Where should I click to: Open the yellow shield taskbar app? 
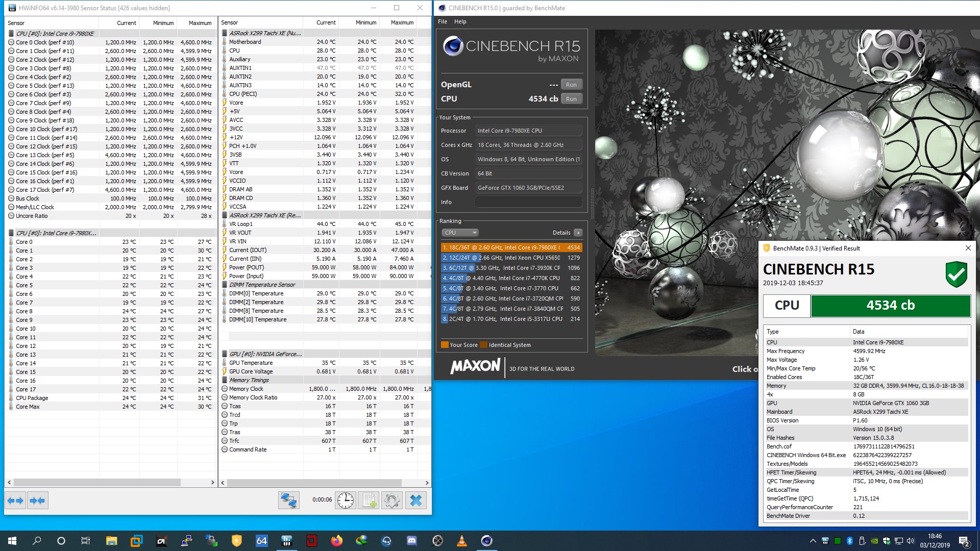236,541
